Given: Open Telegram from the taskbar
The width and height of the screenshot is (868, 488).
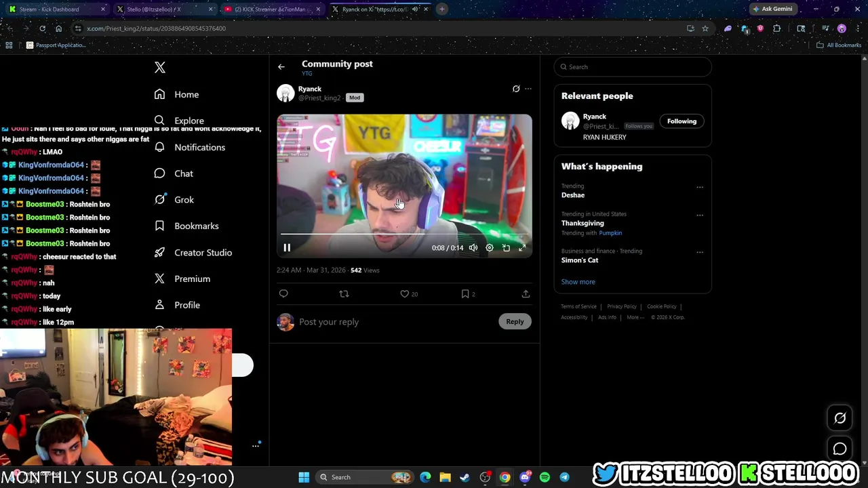Looking at the screenshot, I should point(564,477).
